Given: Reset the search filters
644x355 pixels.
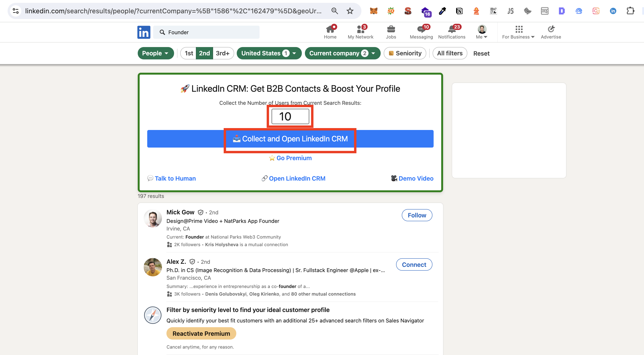Looking at the screenshot, I should point(481,53).
